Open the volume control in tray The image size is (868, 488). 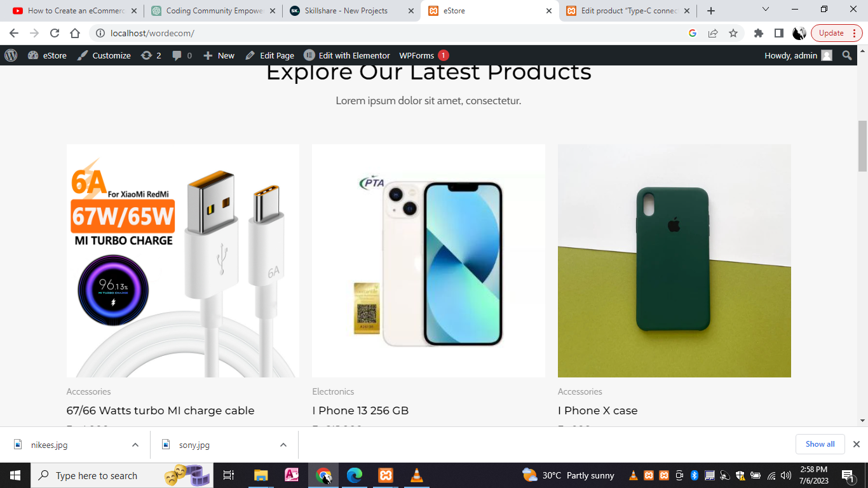click(x=786, y=475)
